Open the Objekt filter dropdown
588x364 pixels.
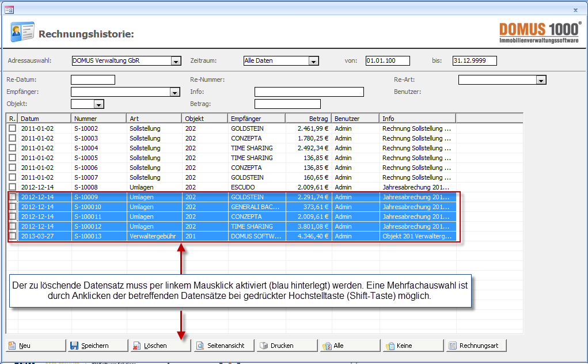click(x=98, y=104)
